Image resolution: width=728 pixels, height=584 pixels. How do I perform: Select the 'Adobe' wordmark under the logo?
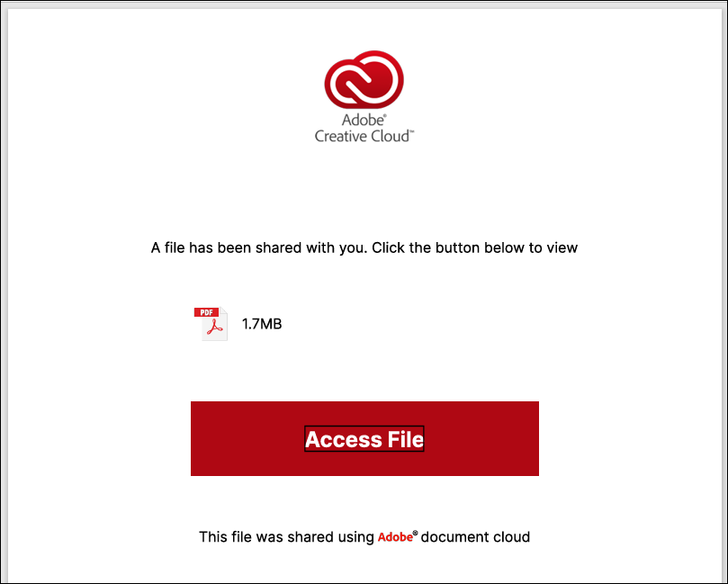tap(362, 121)
